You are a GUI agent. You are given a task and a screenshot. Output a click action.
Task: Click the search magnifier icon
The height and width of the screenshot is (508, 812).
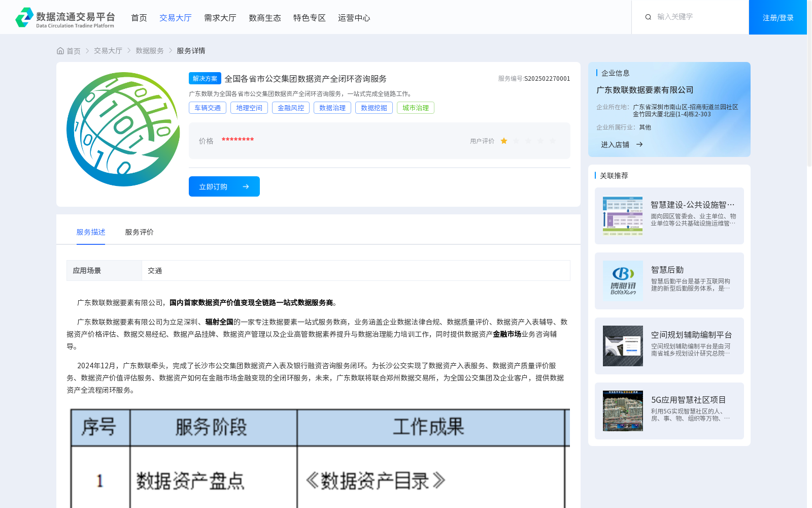(648, 17)
